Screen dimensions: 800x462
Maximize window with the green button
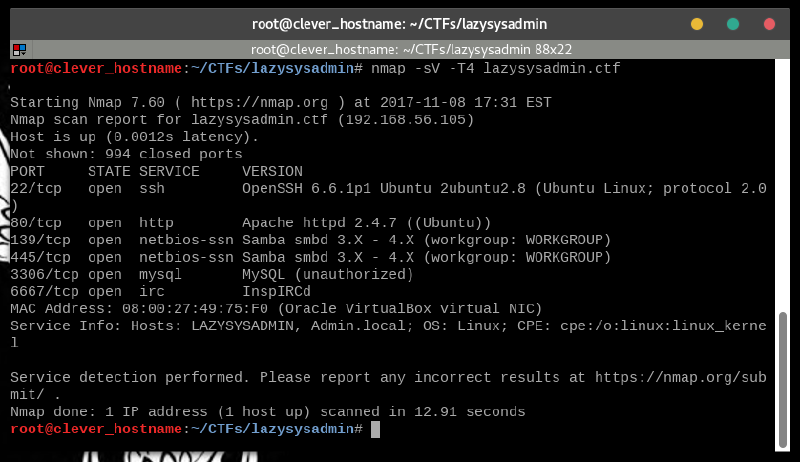pos(733,23)
